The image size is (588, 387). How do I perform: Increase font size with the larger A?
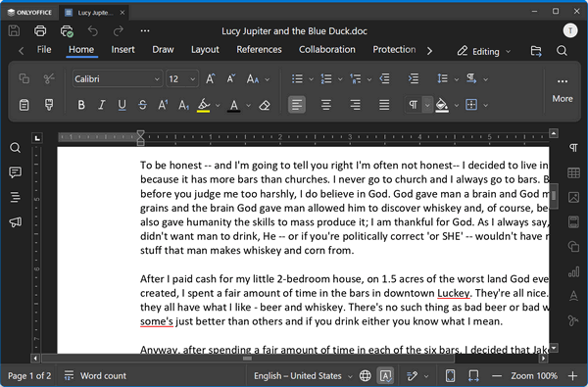(210, 78)
